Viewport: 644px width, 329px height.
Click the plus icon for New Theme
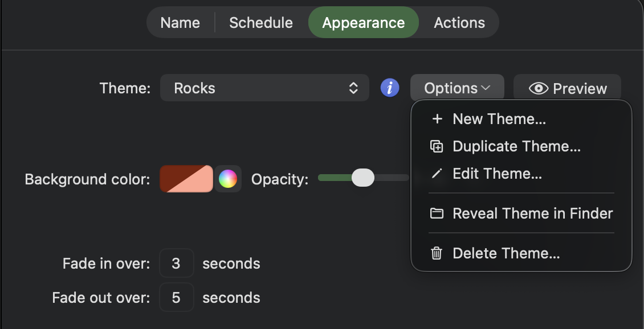pyautogui.click(x=437, y=119)
